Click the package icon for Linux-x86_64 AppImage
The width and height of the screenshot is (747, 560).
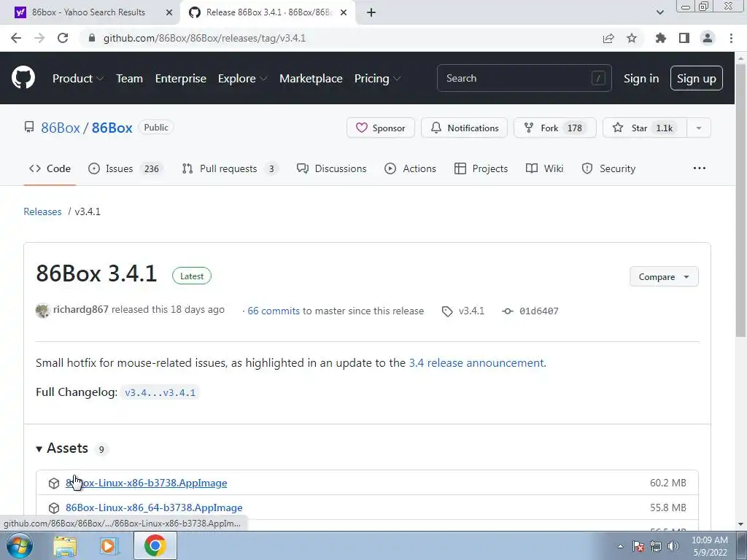[54, 507]
